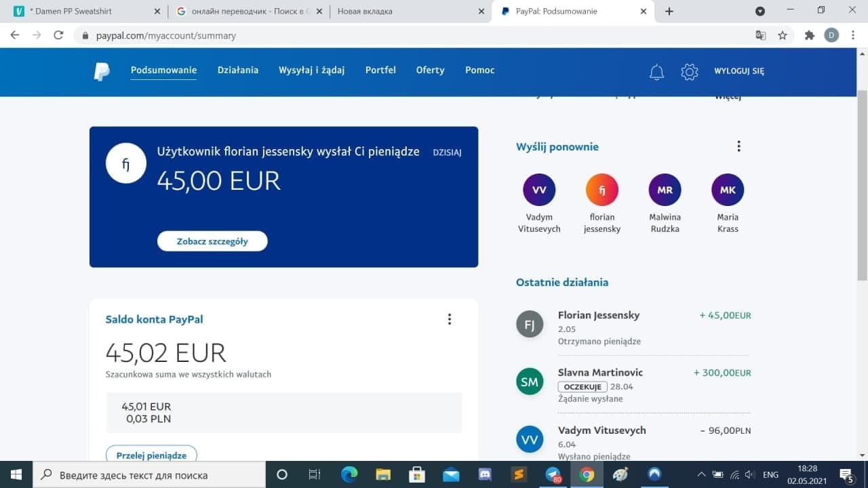Open options menu for Wyślij ponownie
The height and width of the screenshot is (488, 868).
[x=738, y=146]
